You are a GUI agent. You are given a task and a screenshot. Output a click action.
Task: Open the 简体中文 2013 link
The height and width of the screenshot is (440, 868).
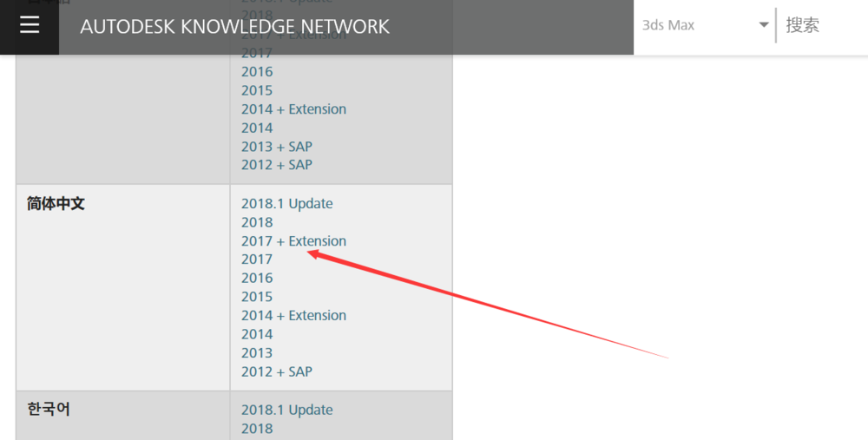257,352
